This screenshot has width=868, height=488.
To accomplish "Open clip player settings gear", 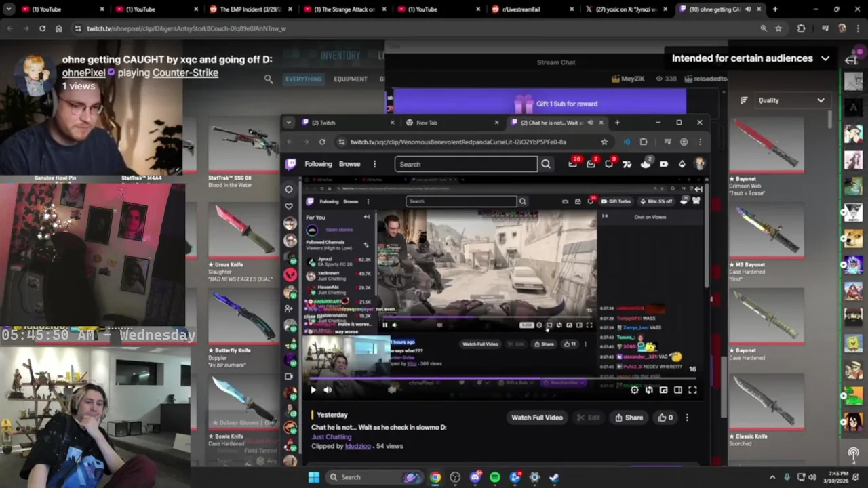I will point(634,390).
